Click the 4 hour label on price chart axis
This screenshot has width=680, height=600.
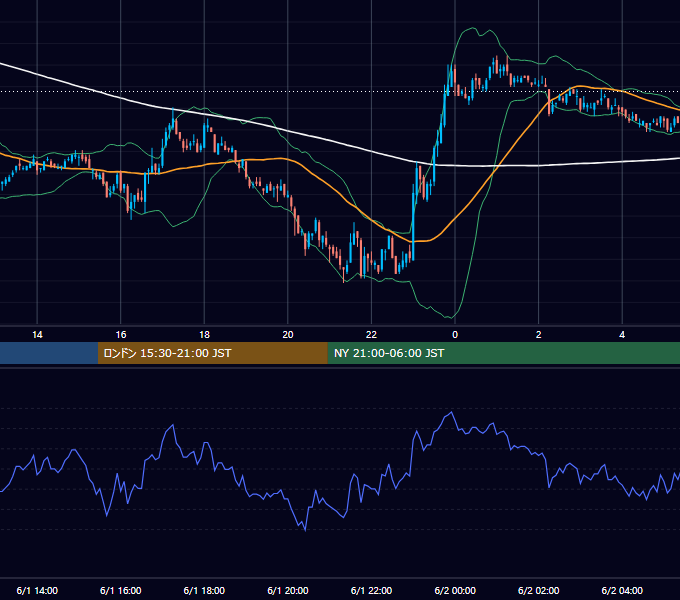[x=622, y=335]
